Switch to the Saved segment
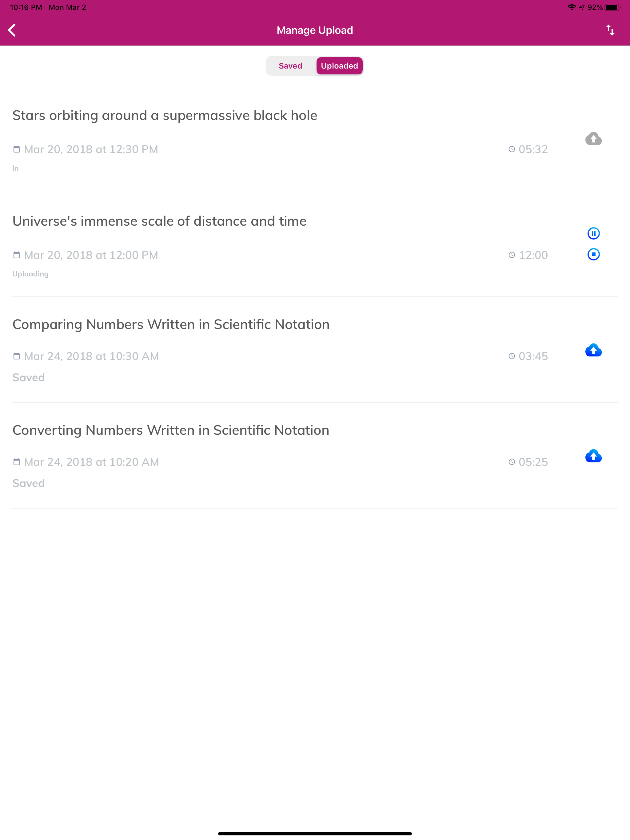This screenshot has height=840, width=630. tap(290, 66)
